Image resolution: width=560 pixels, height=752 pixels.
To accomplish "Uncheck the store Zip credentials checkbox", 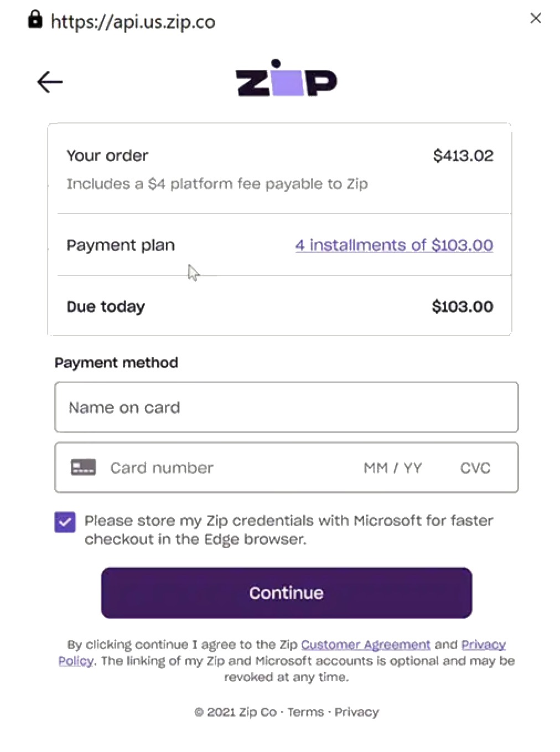I will pyautogui.click(x=65, y=522).
